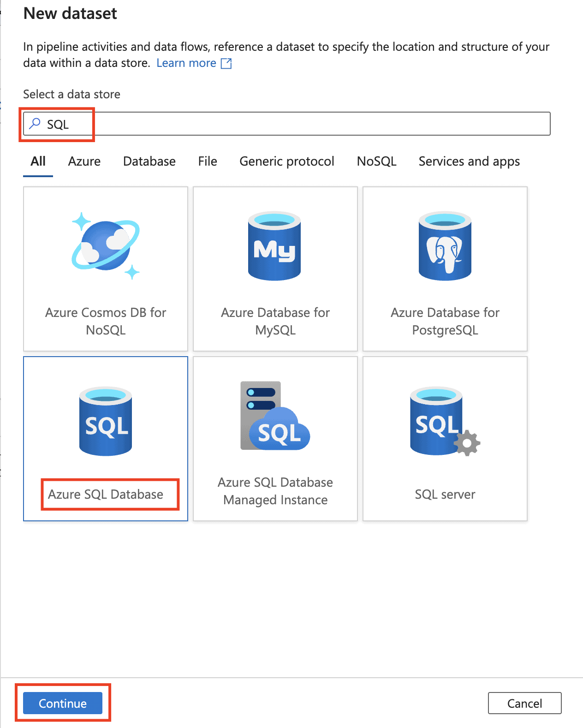The height and width of the screenshot is (728, 583).
Task: Select the Azure Cosmos DB planet icon
Action: coord(106,246)
